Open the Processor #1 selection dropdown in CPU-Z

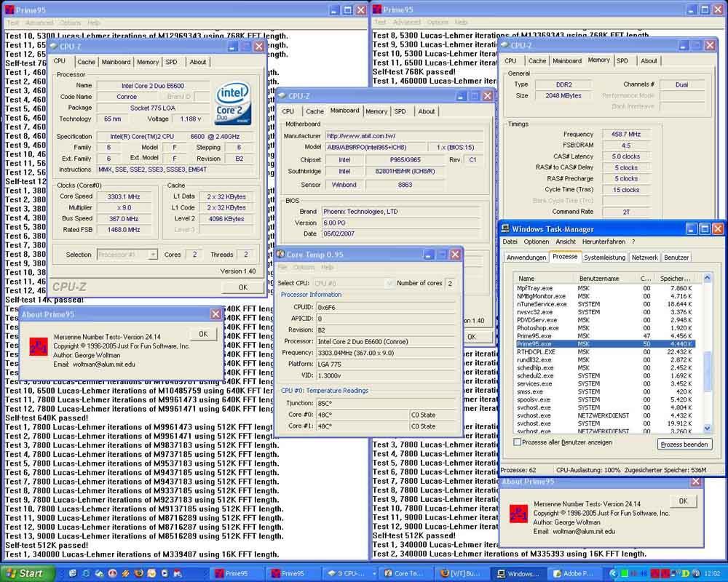tap(153, 255)
